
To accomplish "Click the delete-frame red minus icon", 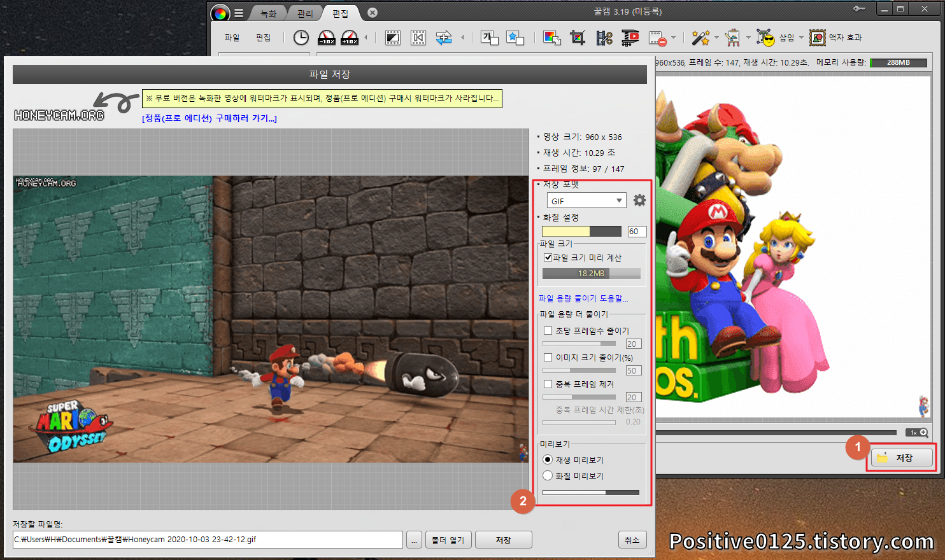I will [x=657, y=38].
